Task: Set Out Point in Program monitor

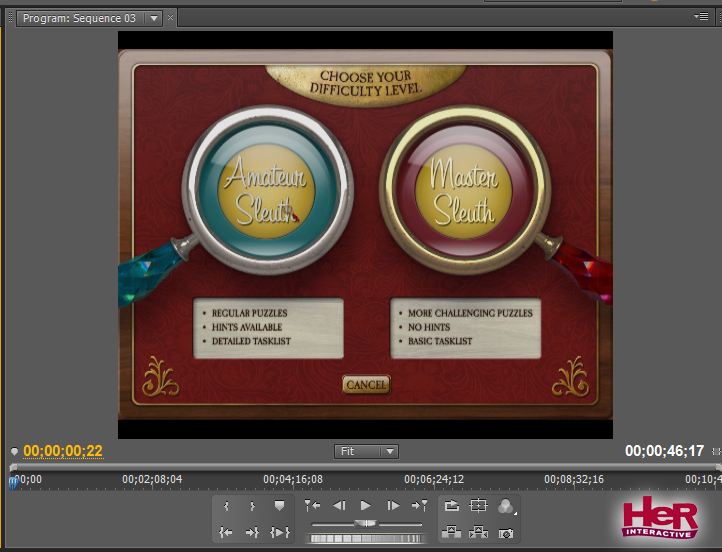Action: click(252, 506)
